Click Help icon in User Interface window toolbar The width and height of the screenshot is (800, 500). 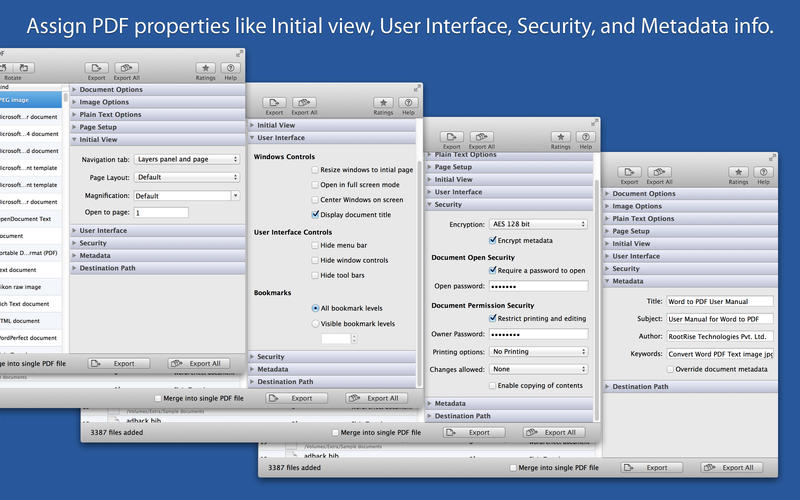tap(407, 104)
